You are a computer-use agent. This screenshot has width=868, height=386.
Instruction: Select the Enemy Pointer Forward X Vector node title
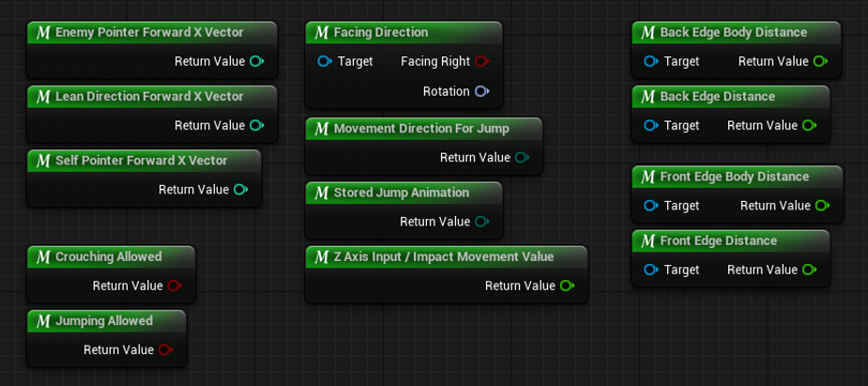coord(149,33)
